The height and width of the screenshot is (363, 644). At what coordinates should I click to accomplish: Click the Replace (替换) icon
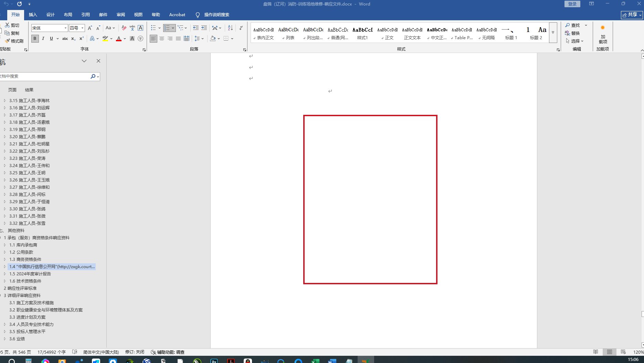tap(568, 33)
